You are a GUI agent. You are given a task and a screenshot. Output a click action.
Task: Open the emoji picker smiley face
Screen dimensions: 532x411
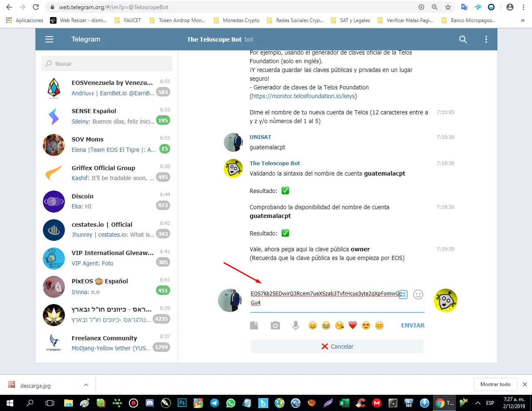coord(418,295)
